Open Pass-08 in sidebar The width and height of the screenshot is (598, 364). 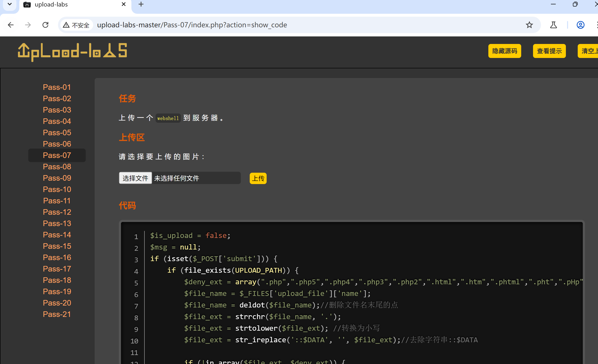[57, 167]
